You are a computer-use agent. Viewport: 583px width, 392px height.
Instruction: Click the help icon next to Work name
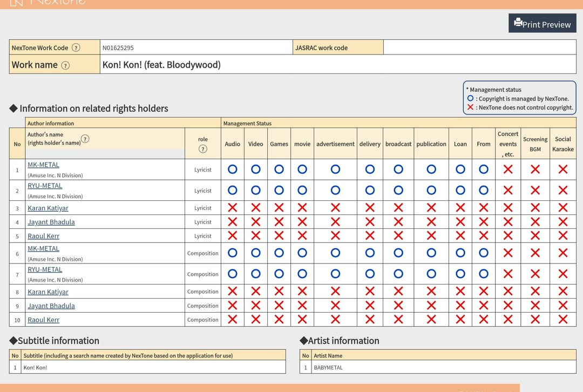65,65
